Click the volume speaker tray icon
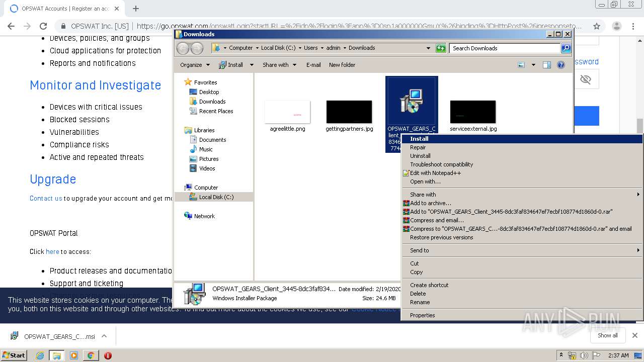This screenshot has width=644, height=362. 584,355
